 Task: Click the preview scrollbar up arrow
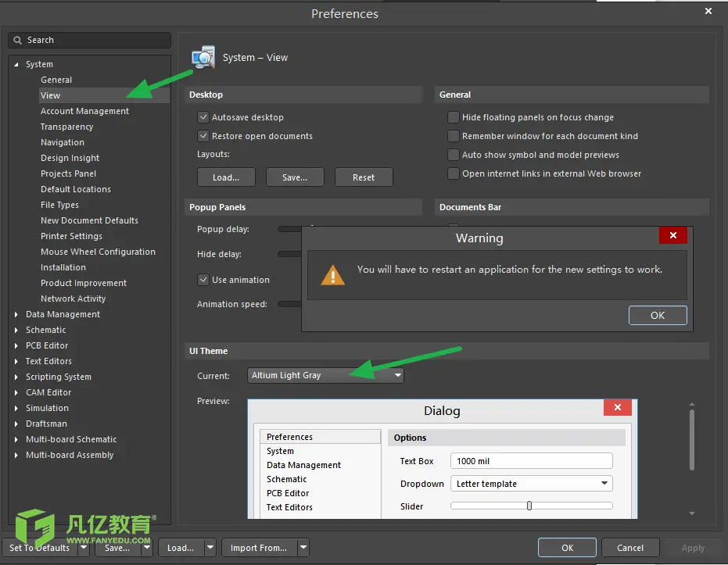pyautogui.click(x=692, y=405)
